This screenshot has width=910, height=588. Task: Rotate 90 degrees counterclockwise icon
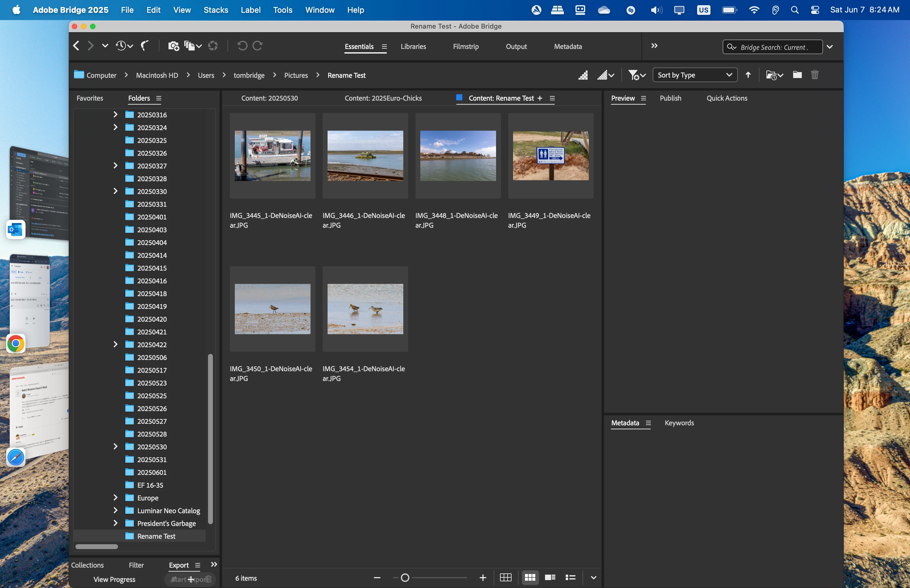pos(242,46)
